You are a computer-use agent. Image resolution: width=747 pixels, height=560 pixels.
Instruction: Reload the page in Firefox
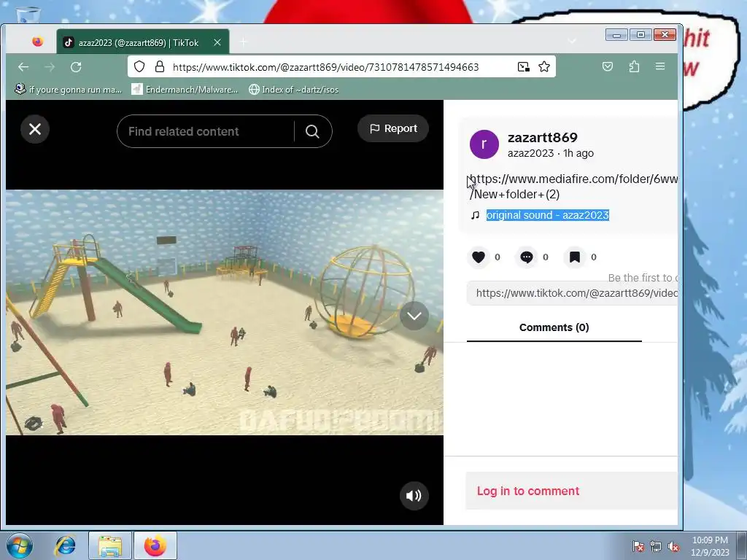point(76,67)
